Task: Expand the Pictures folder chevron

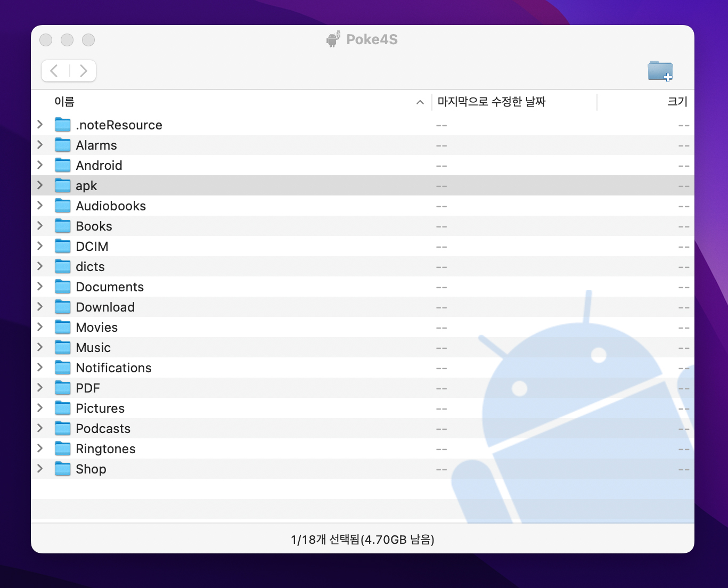Action: (40, 407)
